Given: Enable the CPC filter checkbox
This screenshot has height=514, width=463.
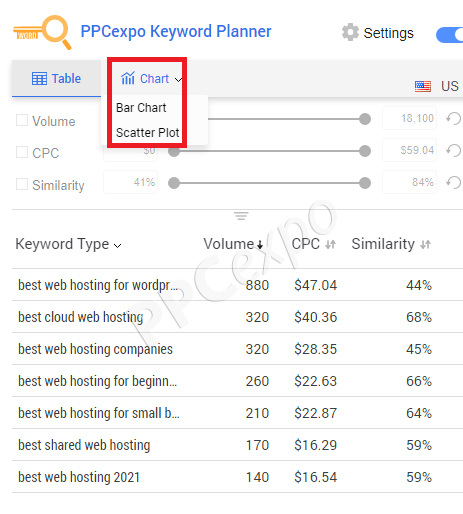Looking at the screenshot, I should click(x=22, y=152).
